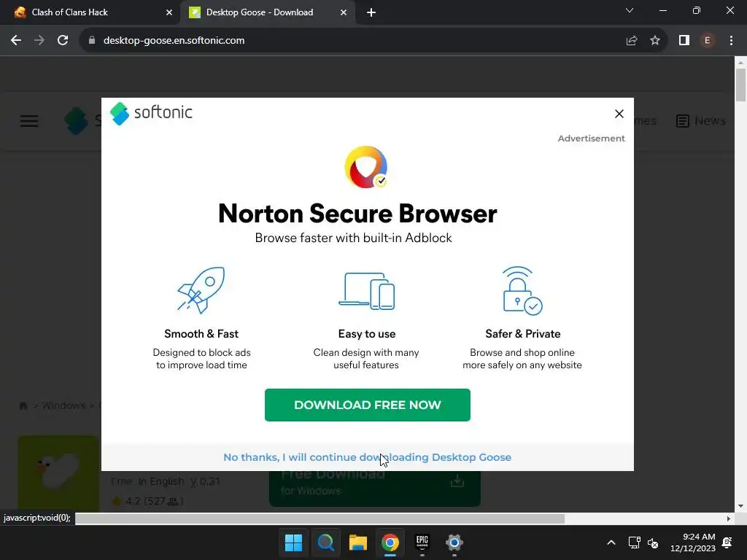Open the taskbar Search icon
Screen dimensions: 747x560
point(326,542)
